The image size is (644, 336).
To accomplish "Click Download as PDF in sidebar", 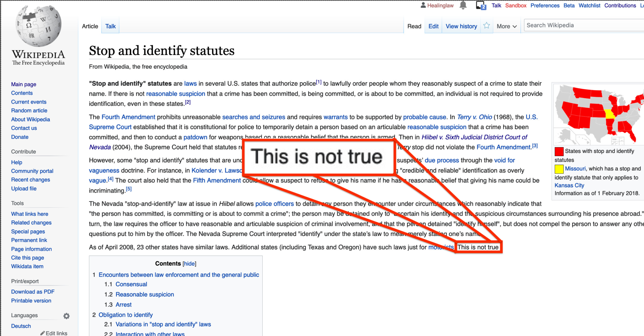I will coord(33,292).
